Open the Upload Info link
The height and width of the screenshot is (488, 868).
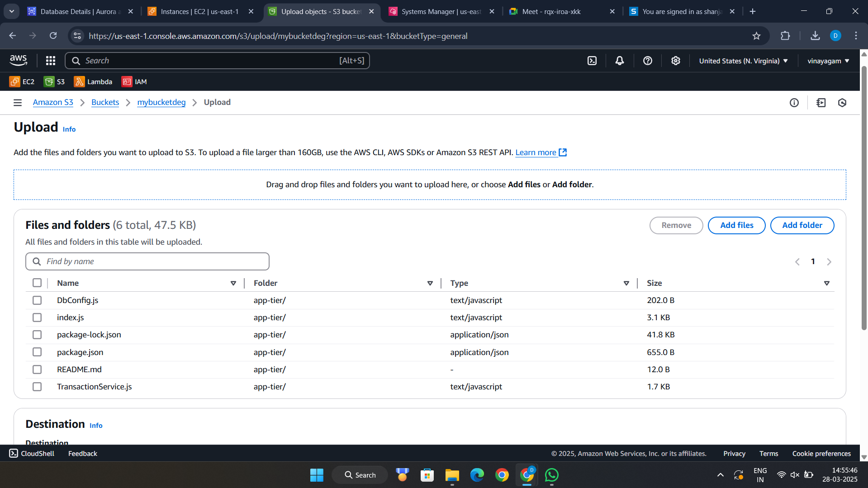point(69,129)
